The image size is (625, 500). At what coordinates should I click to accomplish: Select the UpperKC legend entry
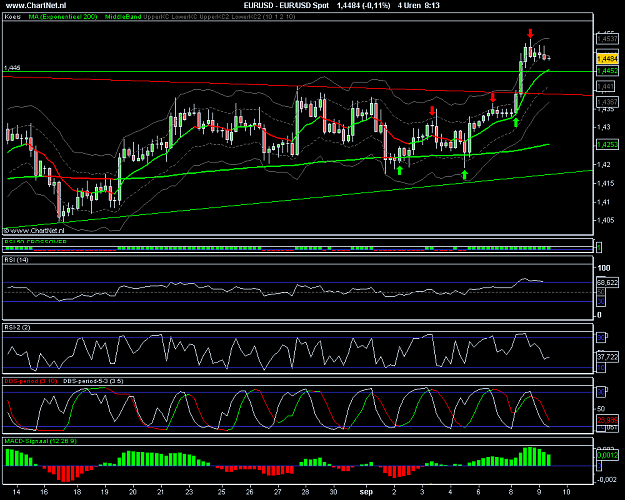pyautogui.click(x=159, y=17)
